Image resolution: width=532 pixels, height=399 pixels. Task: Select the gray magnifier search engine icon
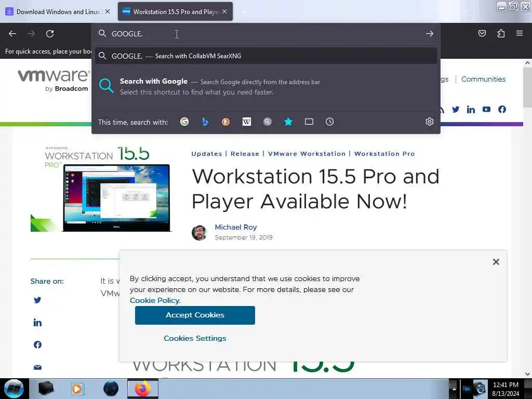point(268,122)
